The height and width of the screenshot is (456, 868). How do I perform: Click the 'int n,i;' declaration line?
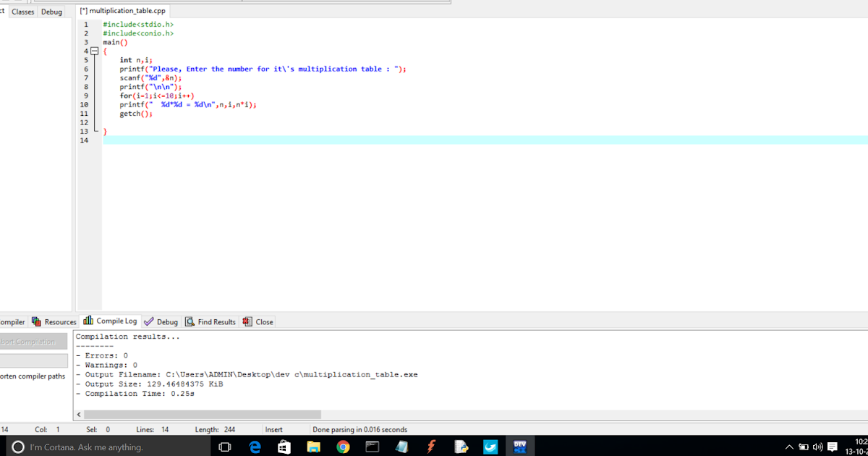(x=136, y=60)
